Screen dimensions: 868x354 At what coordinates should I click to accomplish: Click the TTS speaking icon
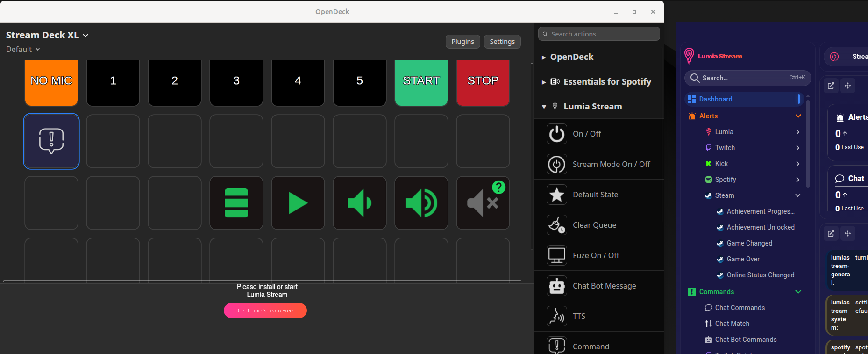click(x=557, y=316)
